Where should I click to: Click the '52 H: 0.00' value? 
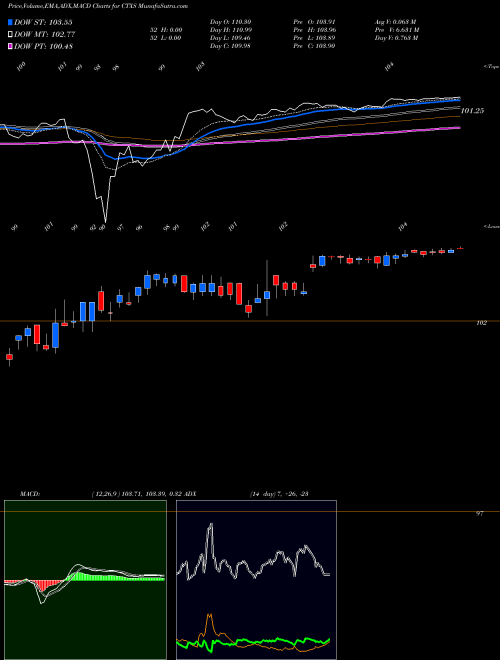165,30
